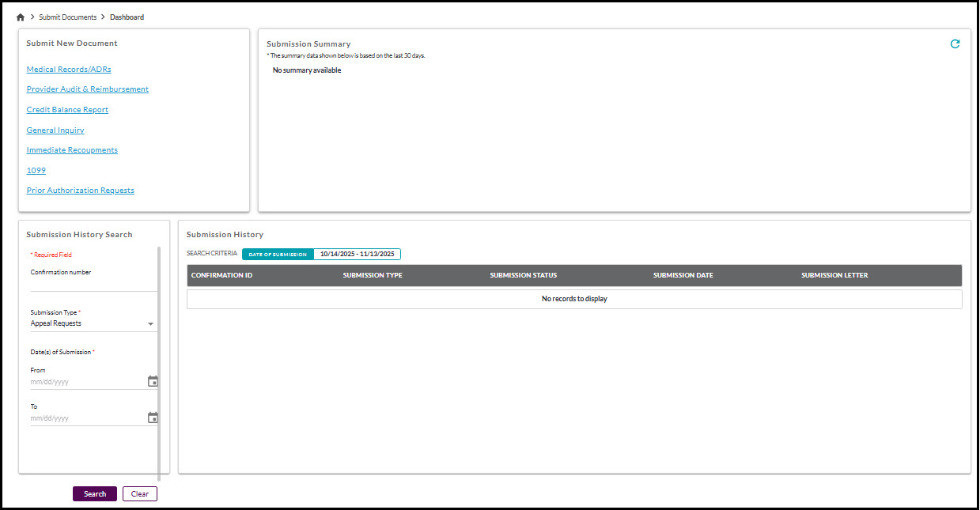Select Dashboard in the breadcrumb trail

[x=127, y=16]
